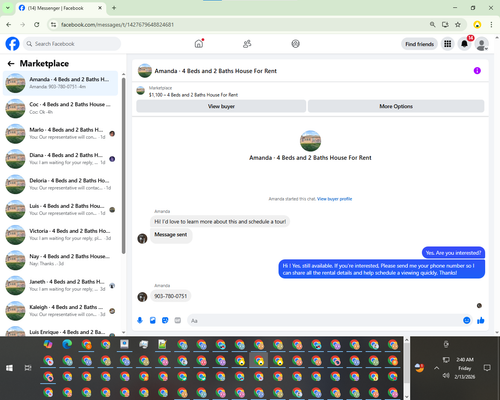Type in the Search Facebook field
Image resolution: width=500 pixels, height=400 pixels.
[72, 44]
